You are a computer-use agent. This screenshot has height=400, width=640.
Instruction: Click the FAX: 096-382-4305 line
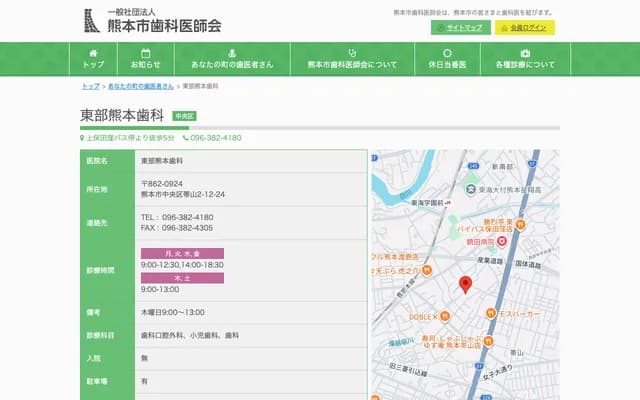click(x=177, y=228)
